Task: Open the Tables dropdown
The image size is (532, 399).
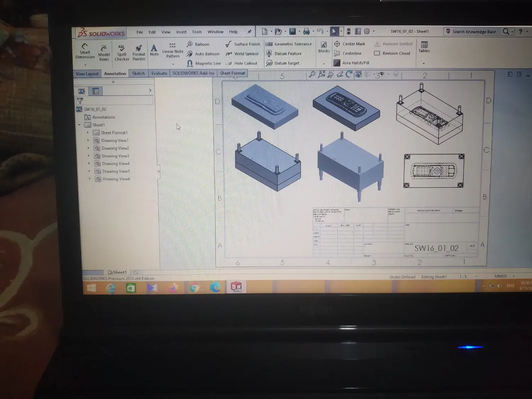Action: tap(424, 63)
